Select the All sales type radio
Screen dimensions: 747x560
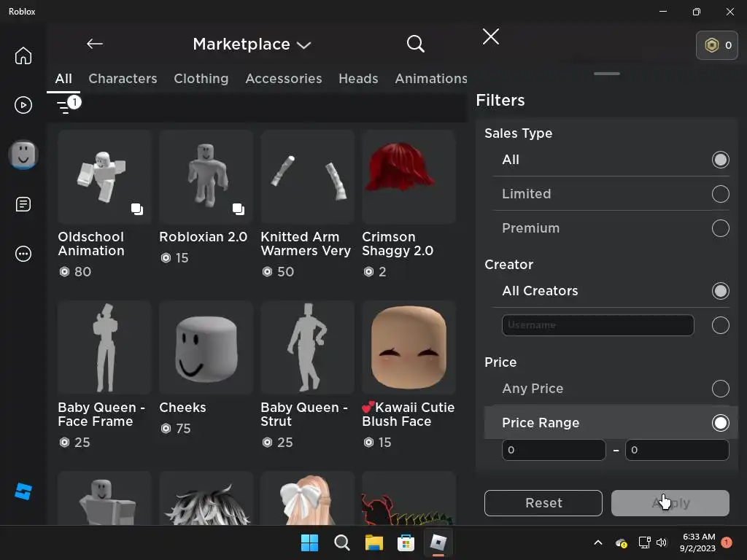720,160
